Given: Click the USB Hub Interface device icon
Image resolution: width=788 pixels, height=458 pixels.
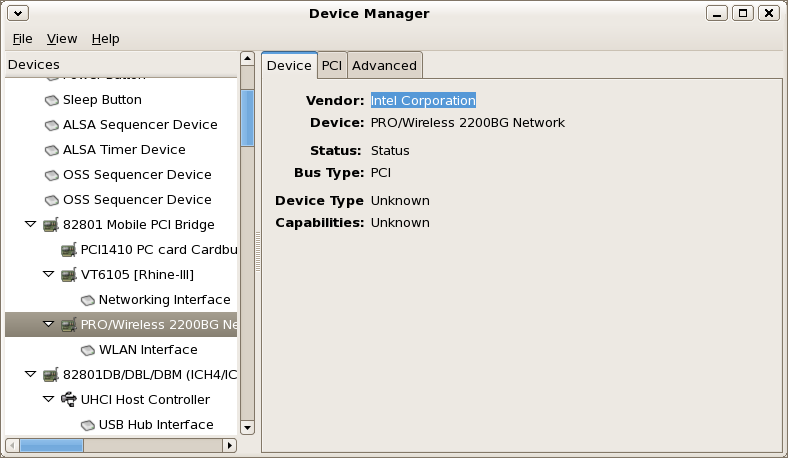Looking at the screenshot, I should (x=87, y=425).
